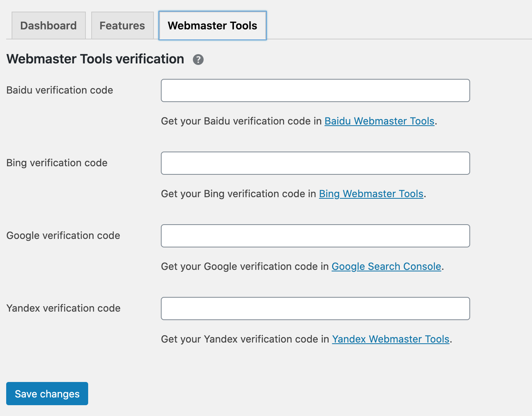Viewport: 532px width, 416px height.
Task: Click into the Bing verification code input
Action: [x=315, y=163]
